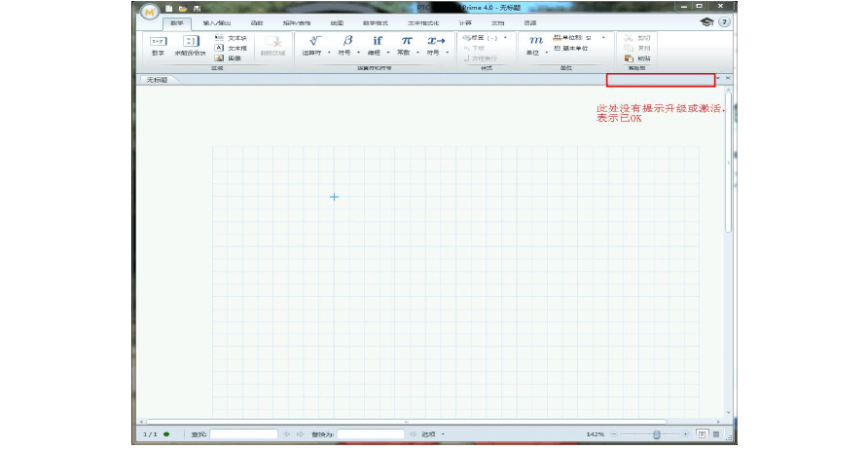
Task: Switch to draft view icon in status bar
Action: pos(716,434)
